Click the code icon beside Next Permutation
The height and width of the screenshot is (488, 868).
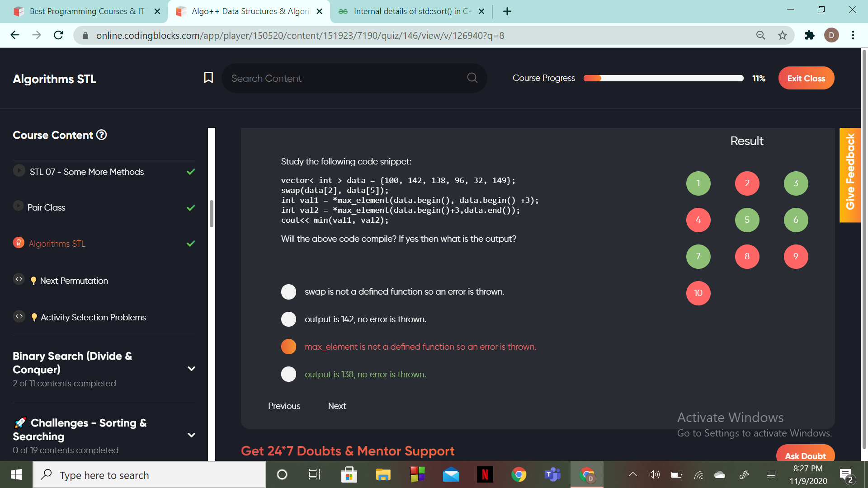(19, 279)
